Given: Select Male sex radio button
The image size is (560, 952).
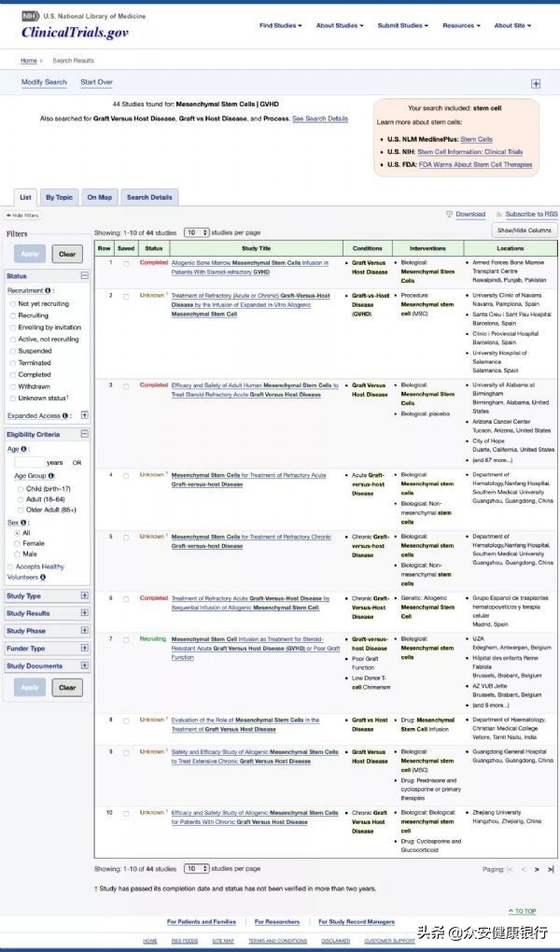Looking at the screenshot, I should pyautogui.click(x=17, y=553).
